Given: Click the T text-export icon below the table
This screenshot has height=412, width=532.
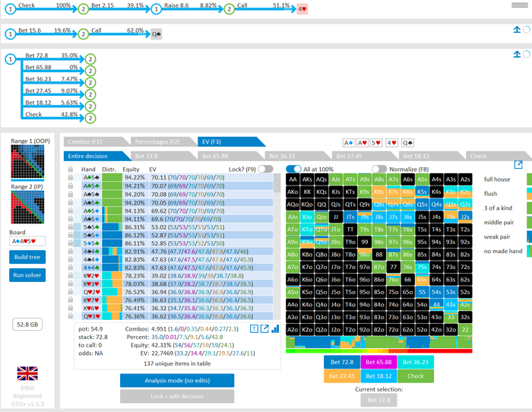Looking at the screenshot, I should click(254, 328).
